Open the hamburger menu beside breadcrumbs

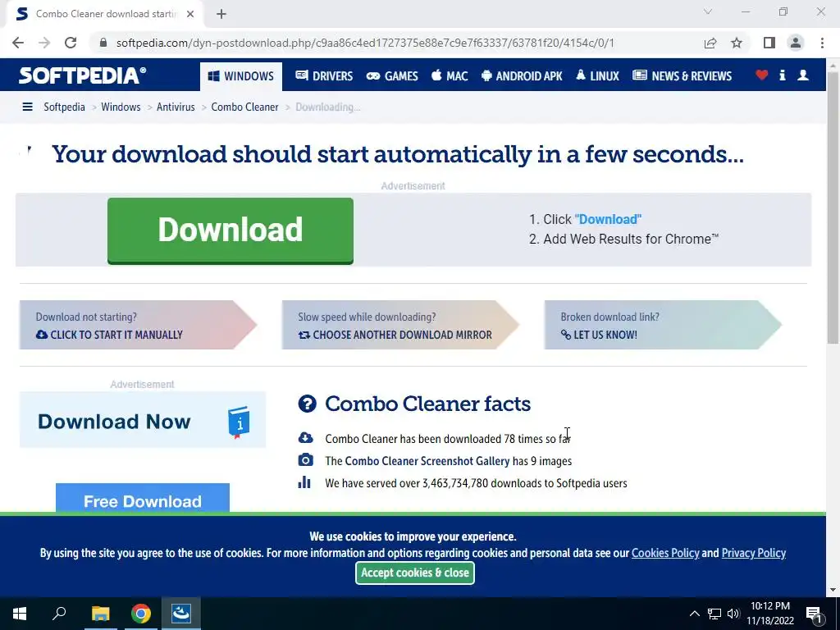point(27,107)
